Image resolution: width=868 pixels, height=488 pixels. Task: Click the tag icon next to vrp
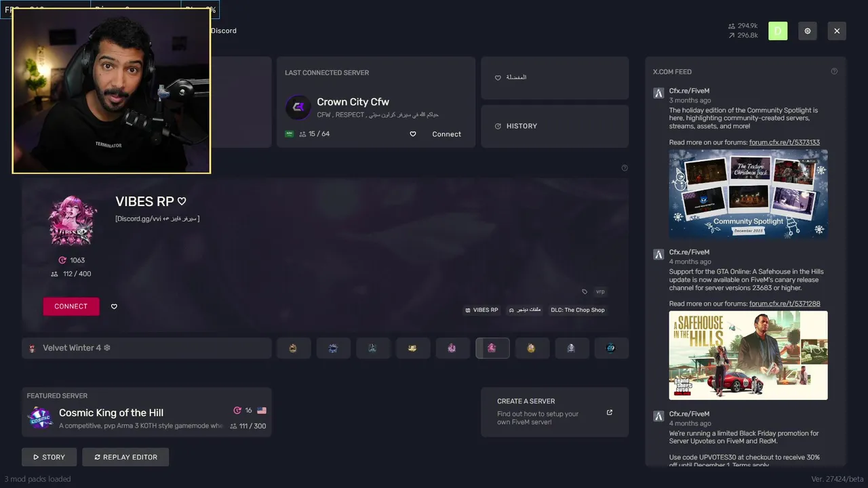pyautogui.click(x=585, y=291)
